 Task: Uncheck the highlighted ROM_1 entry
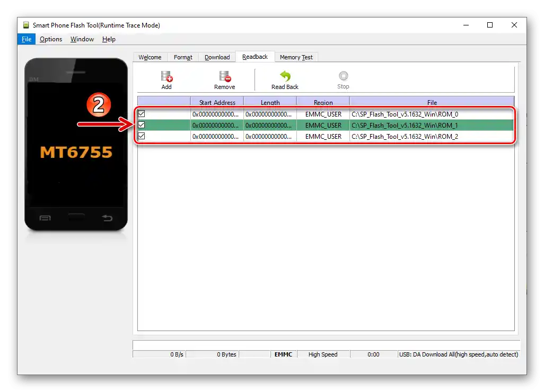[141, 125]
